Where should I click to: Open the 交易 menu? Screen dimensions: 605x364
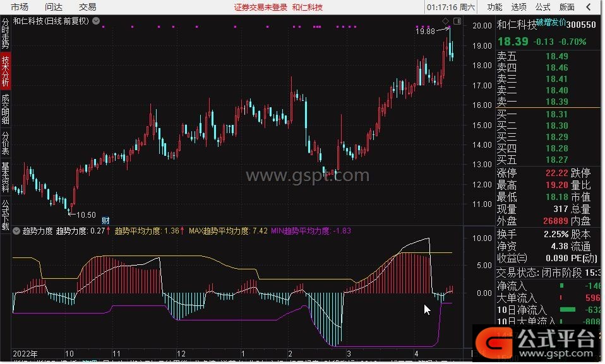87,7
